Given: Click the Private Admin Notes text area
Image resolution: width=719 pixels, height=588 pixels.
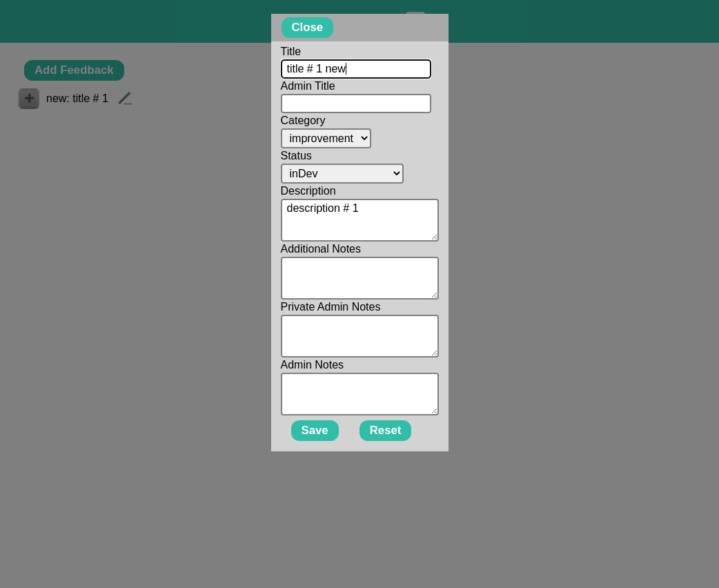Looking at the screenshot, I should pyautogui.click(x=359, y=336).
